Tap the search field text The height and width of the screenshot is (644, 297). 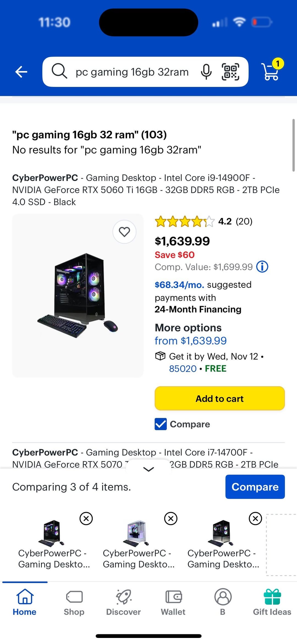tap(132, 72)
